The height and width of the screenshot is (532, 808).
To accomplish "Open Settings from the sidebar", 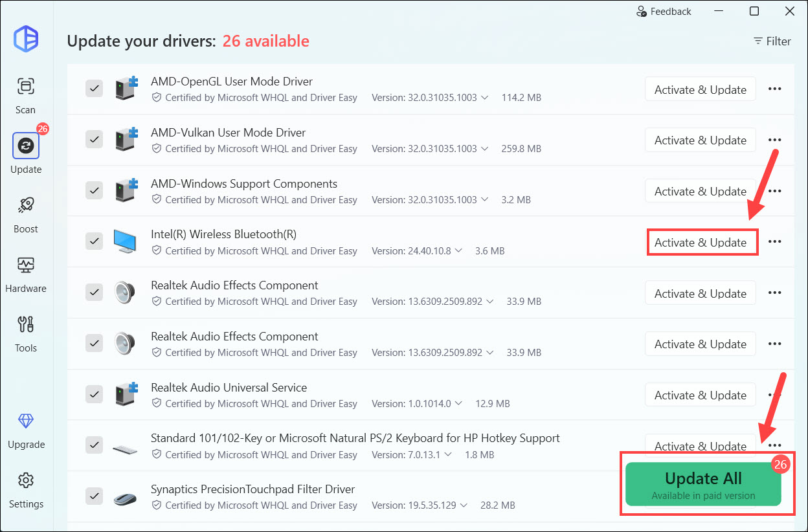I will click(x=26, y=490).
